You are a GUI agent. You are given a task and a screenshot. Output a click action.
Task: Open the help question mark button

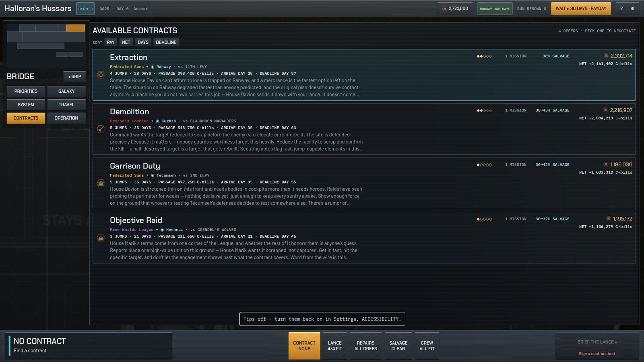(x=621, y=8)
